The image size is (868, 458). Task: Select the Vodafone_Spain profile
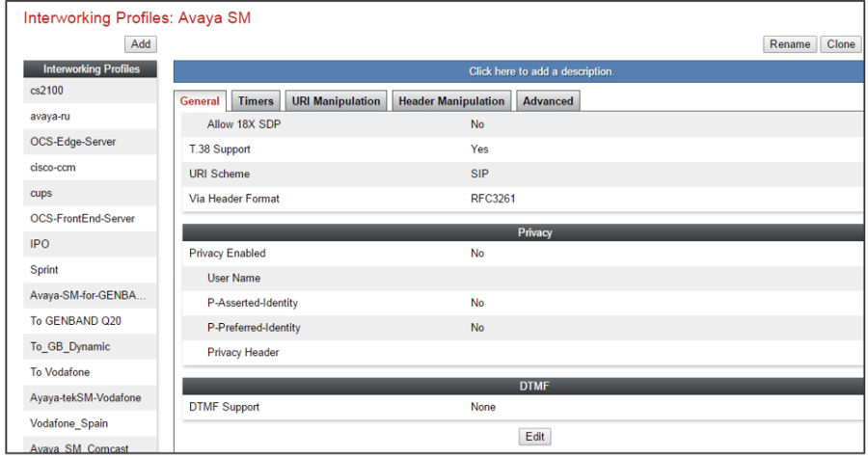[x=91, y=423]
